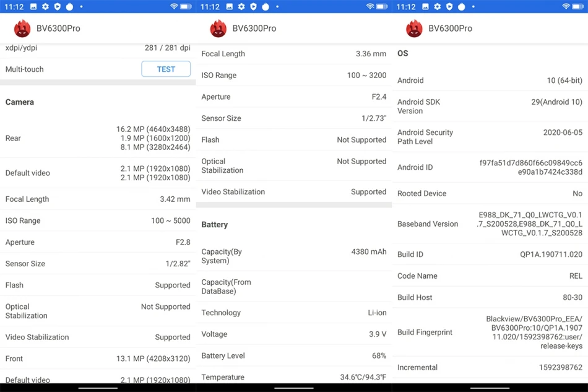
Task: Select the '3.36 mm' focal length value
Action: (371, 54)
